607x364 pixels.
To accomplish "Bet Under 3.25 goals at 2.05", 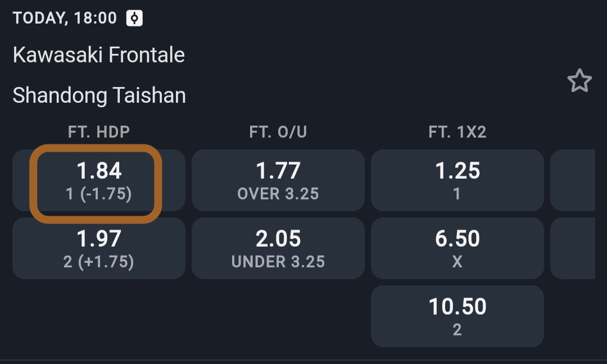I will point(278,248).
